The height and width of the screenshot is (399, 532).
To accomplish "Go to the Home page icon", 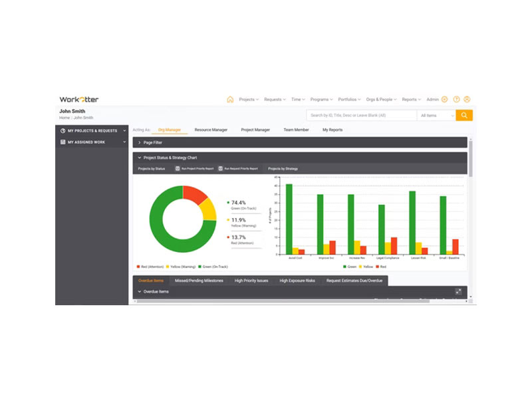I will [x=230, y=99].
